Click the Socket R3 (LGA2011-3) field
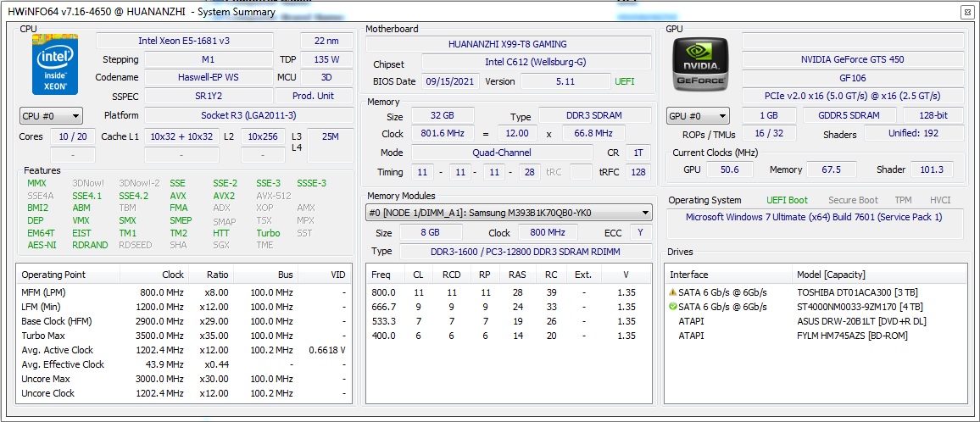 pos(248,115)
